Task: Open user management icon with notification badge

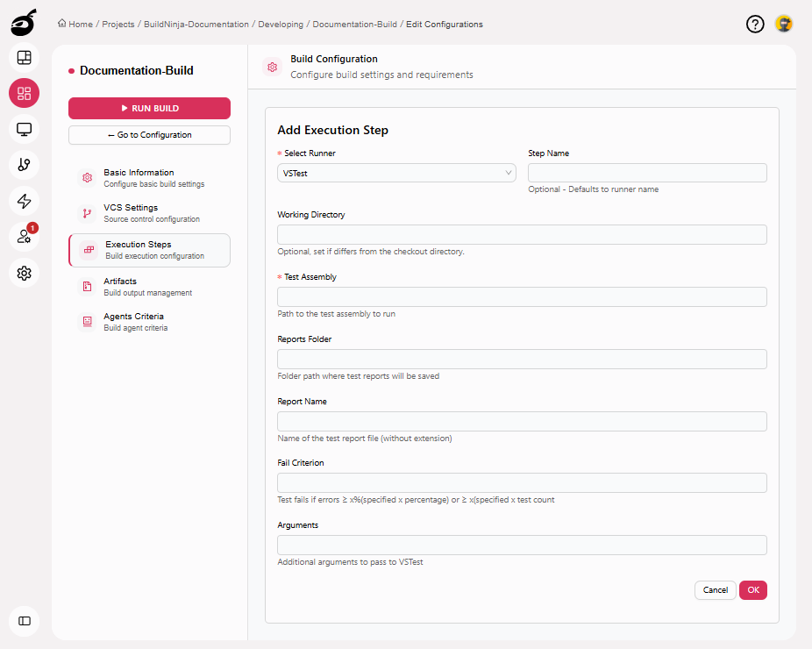Action: pyautogui.click(x=25, y=237)
